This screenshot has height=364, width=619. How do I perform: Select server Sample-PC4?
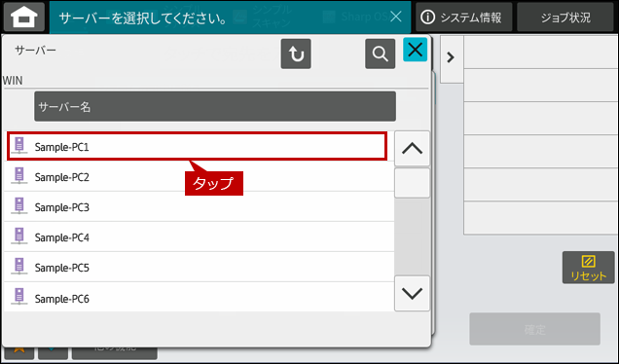(x=199, y=237)
